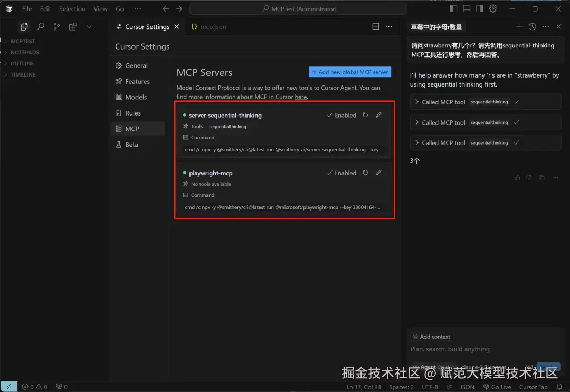Start a new chat with plus icon
This screenshot has height=392, width=570.
[519, 26]
